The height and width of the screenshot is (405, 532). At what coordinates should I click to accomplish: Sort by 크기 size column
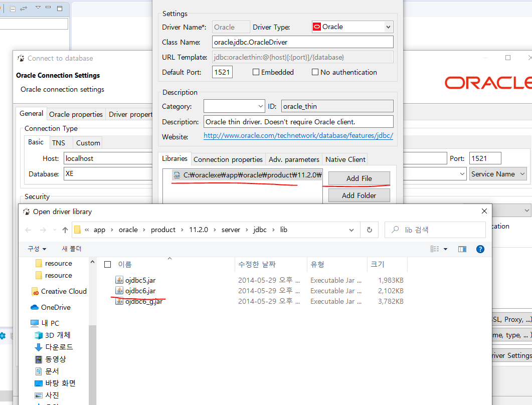click(377, 265)
